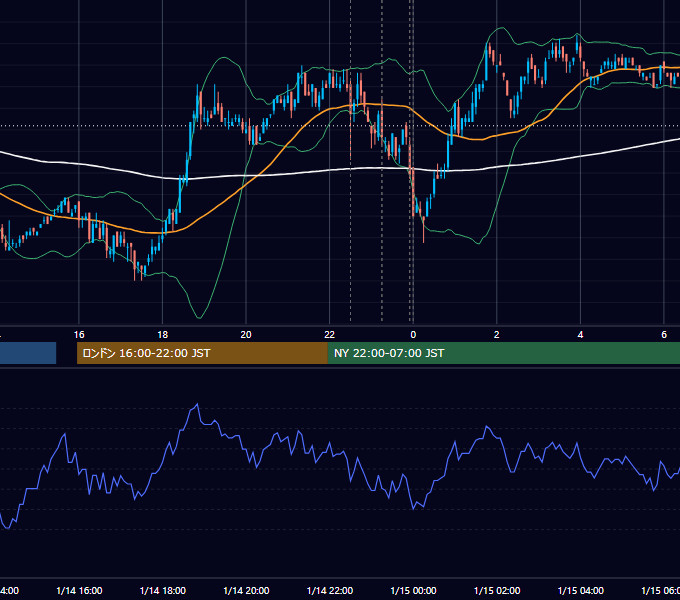Click the hour label 4 on the chart axis

580,335
